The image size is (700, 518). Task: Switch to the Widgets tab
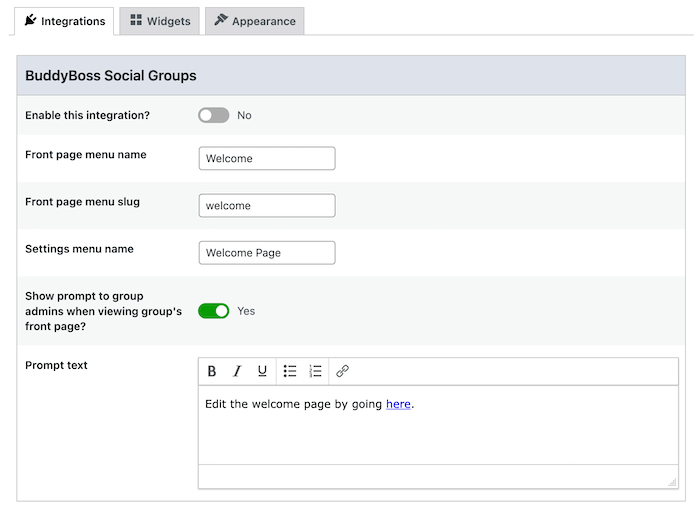[159, 21]
